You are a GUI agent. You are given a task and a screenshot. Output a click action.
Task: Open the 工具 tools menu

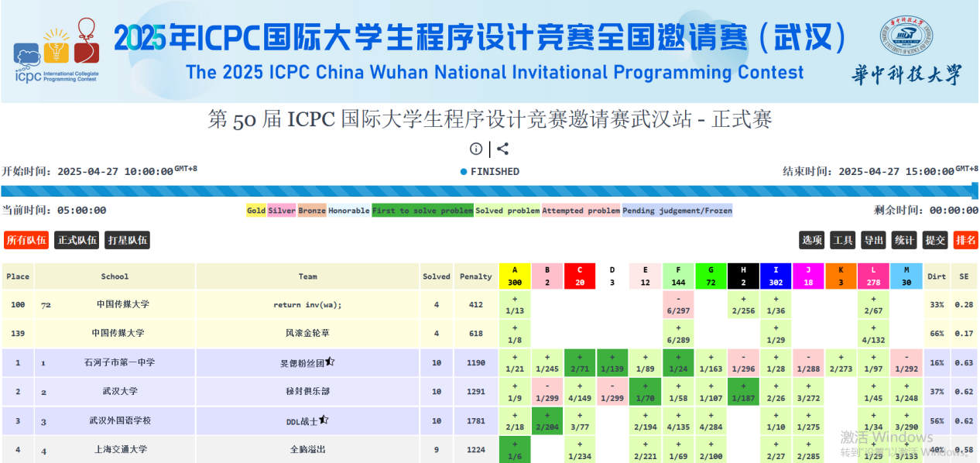coord(842,240)
